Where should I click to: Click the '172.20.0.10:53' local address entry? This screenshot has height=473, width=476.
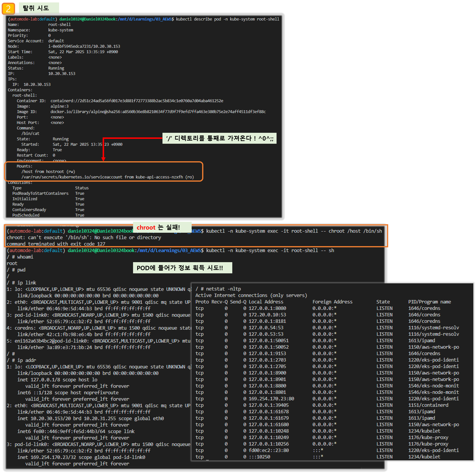click(267, 315)
